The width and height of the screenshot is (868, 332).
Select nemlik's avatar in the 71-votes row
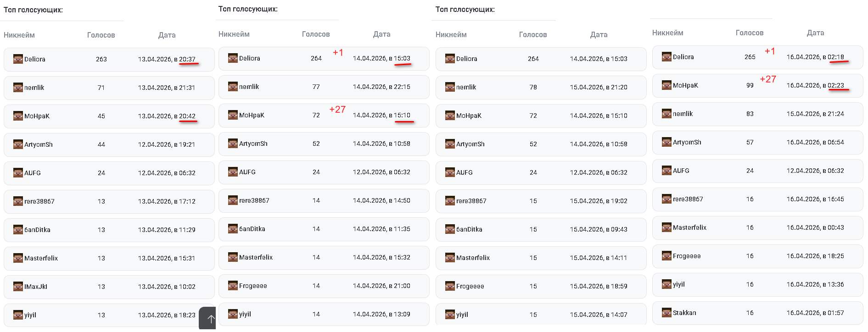18,88
